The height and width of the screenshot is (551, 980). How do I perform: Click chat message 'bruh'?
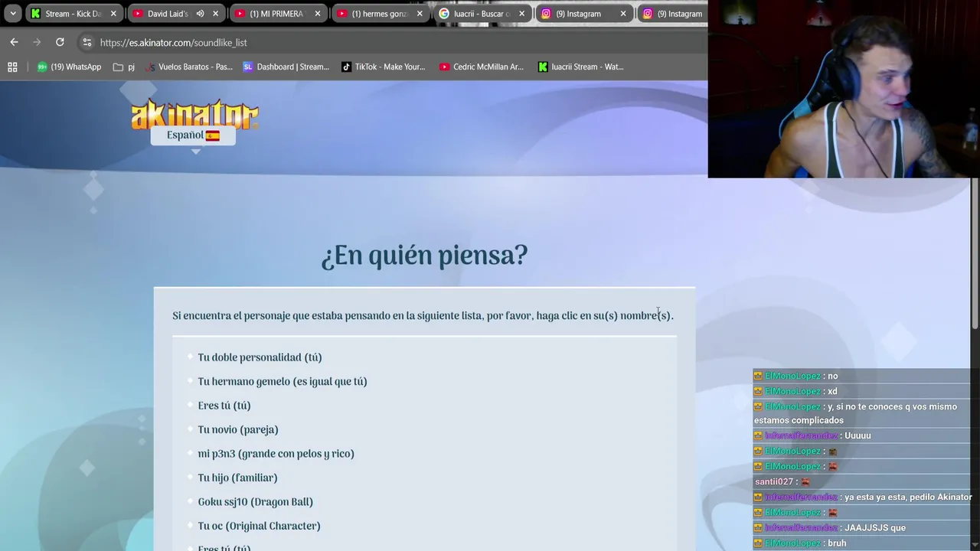point(837,543)
